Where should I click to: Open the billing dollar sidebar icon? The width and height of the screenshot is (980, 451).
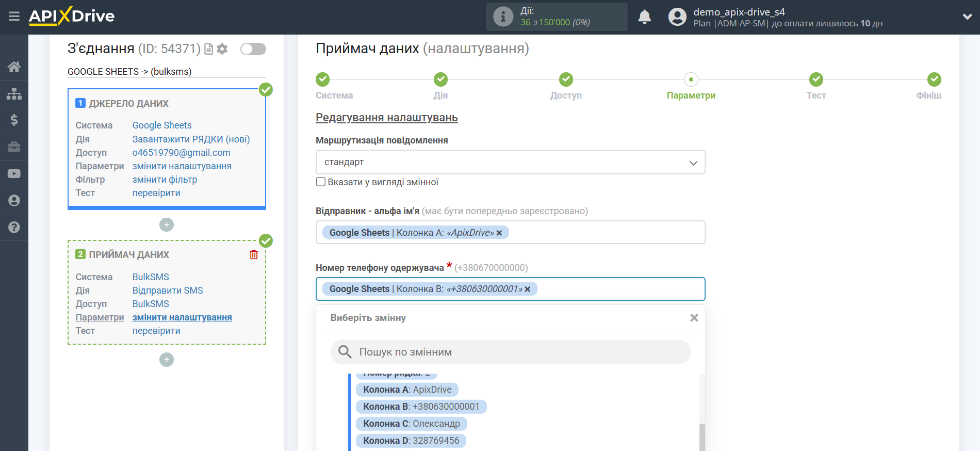[x=14, y=120]
